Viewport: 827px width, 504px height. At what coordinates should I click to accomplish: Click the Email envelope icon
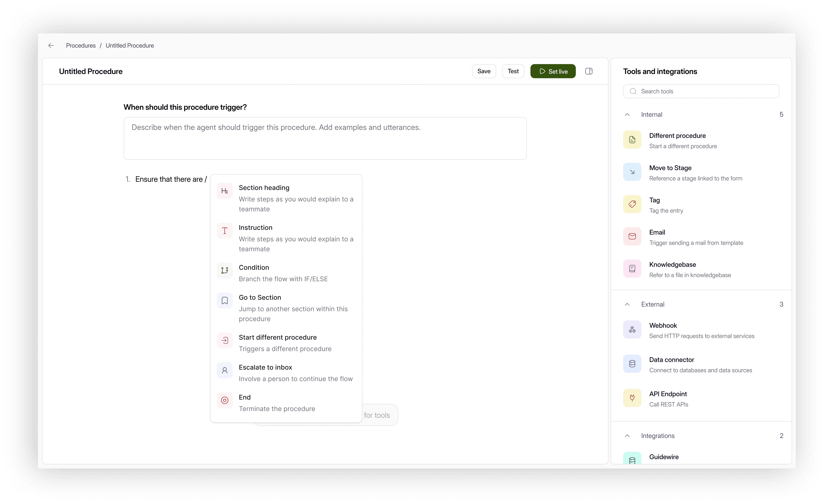[x=632, y=236]
